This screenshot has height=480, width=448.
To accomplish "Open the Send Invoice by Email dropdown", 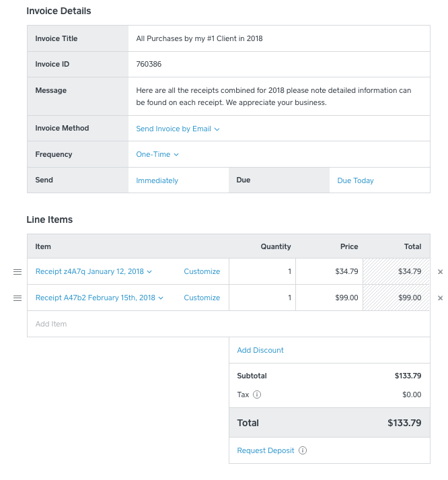I will (178, 129).
